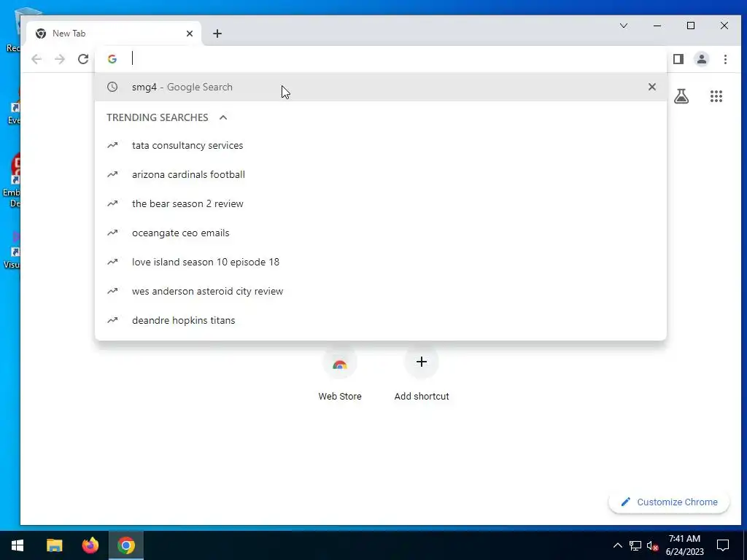This screenshot has width=747, height=560.
Task: Choose love island season 10 episode 18
Action: tap(381, 262)
